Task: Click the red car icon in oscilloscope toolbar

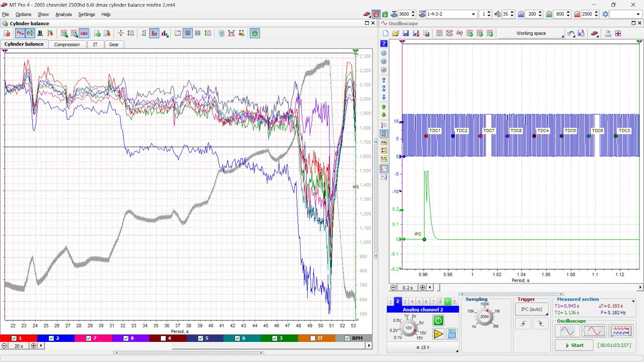Action: pos(594,33)
